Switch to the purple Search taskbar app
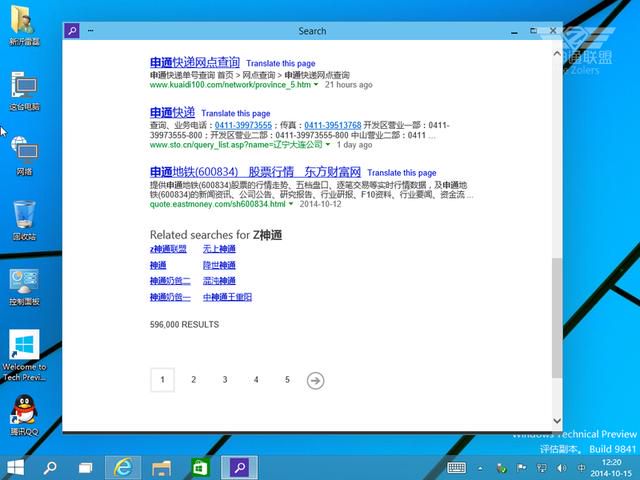 coord(239,468)
